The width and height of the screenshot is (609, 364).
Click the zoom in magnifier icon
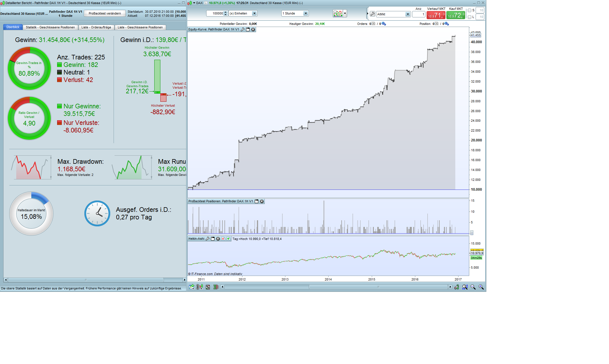point(481,287)
